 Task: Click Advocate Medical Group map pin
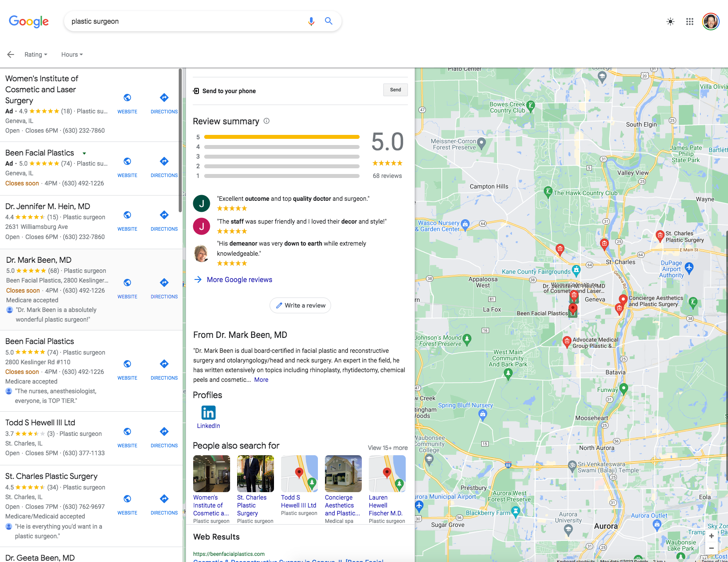[567, 341]
